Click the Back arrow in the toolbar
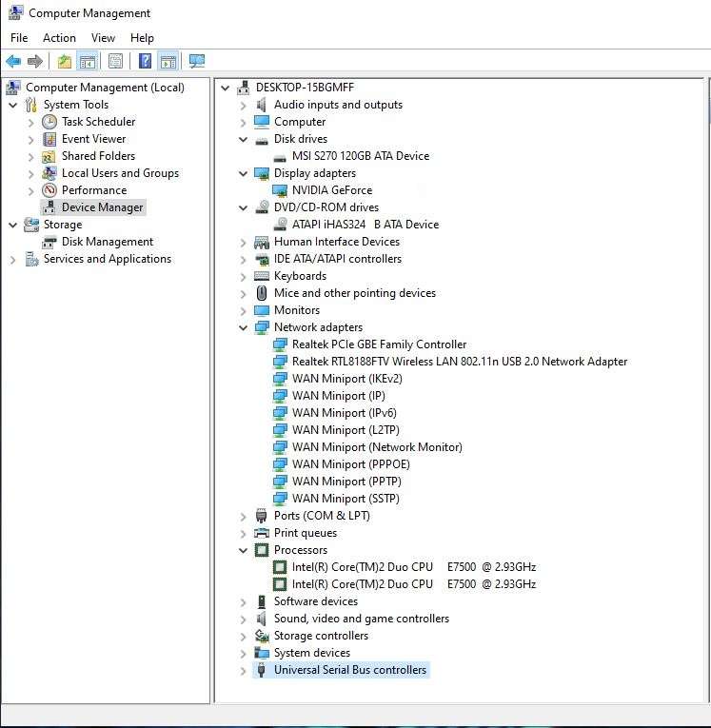711x728 pixels. (13, 62)
